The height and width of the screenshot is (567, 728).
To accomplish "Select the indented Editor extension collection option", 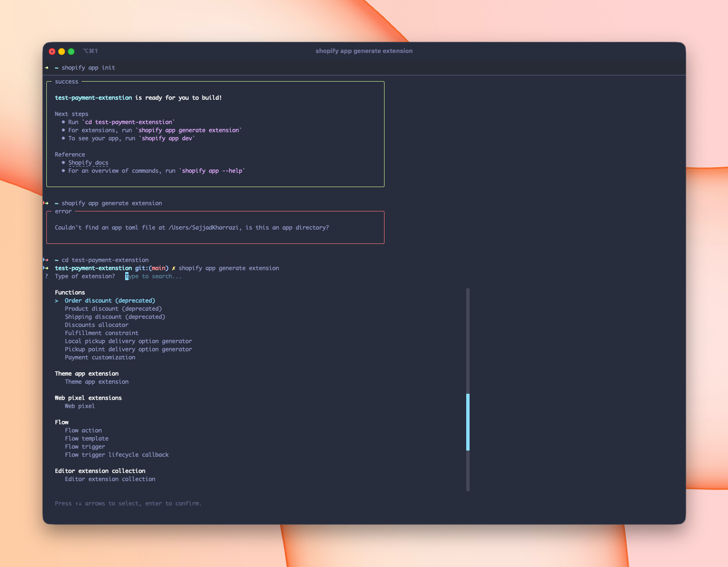I will [110, 479].
